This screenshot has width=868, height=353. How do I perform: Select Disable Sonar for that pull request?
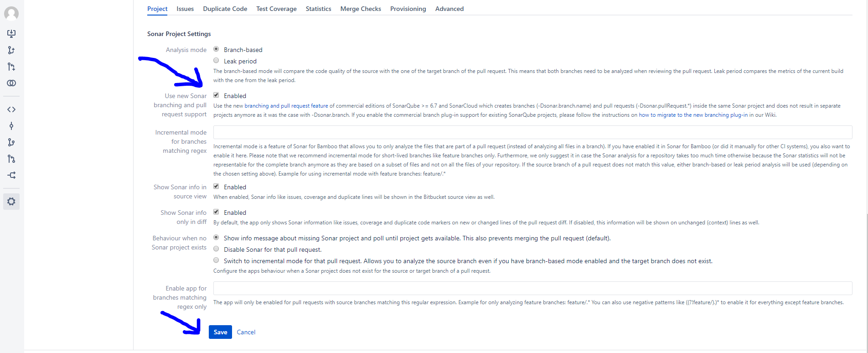click(x=216, y=249)
